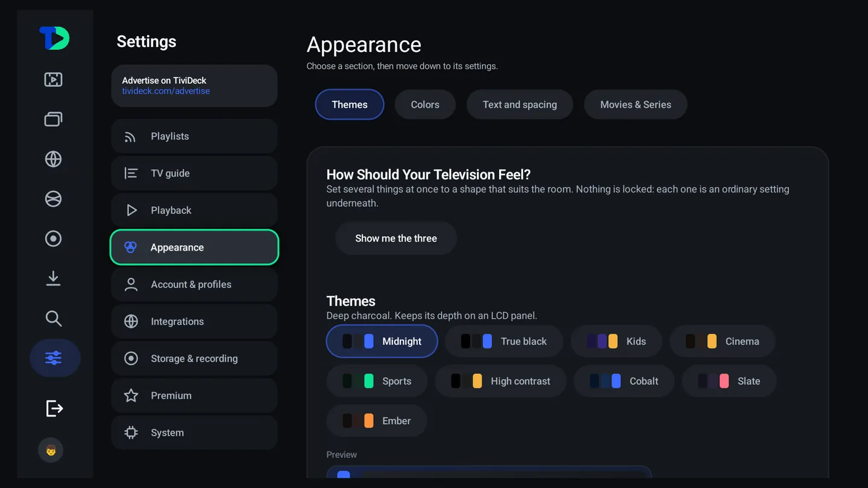Switch to the Text and spacing tab
The width and height of the screenshot is (868, 488).
click(520, 104)
